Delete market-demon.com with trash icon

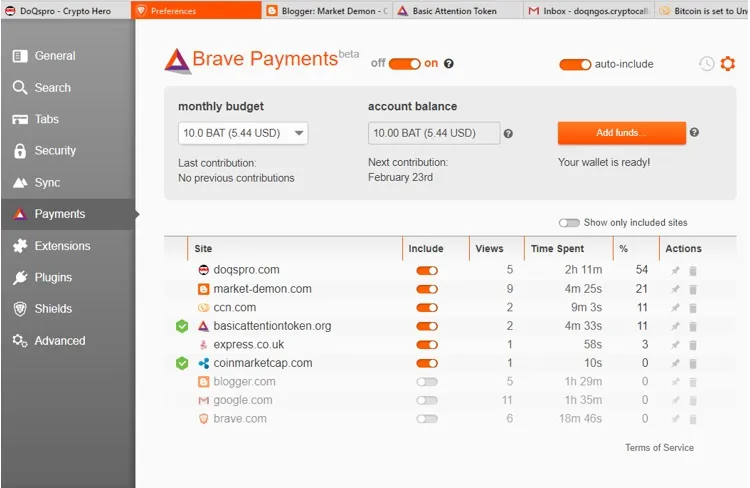pyautogui.click(x=693, y=289)
